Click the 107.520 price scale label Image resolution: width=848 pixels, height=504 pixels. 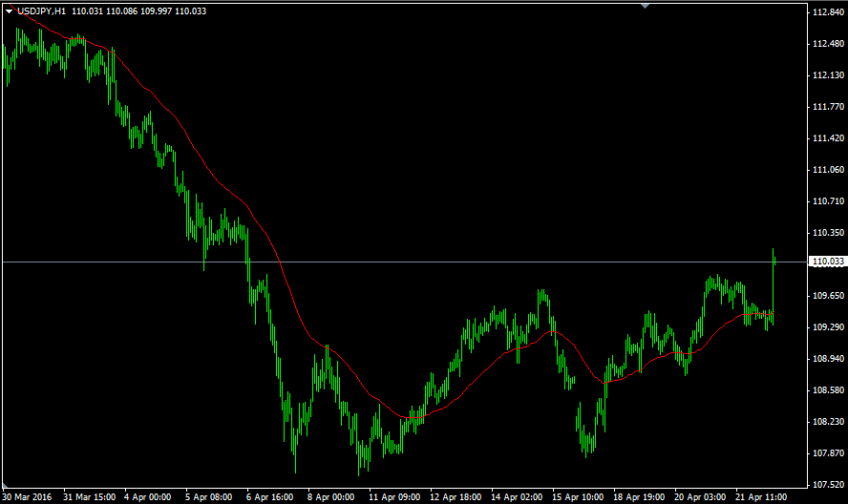[828, 485]
